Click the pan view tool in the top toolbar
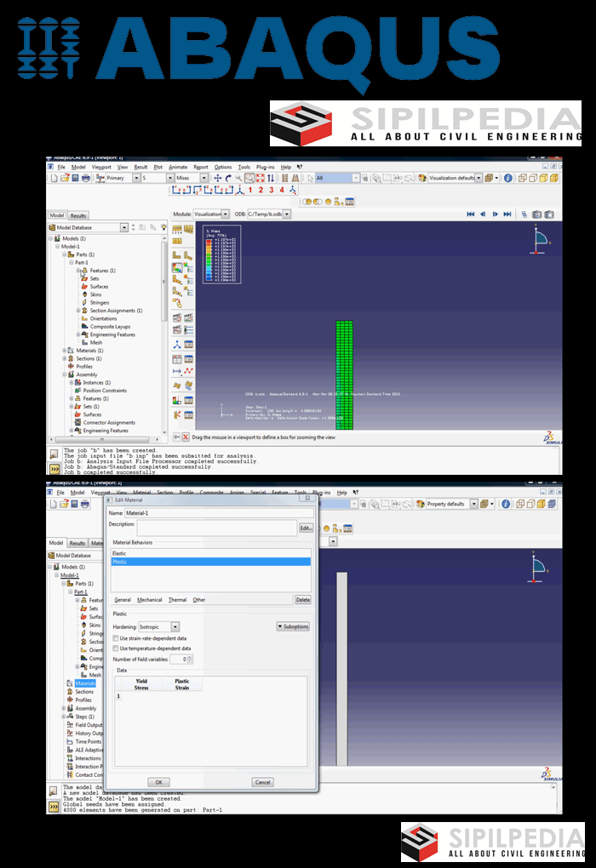The image size is (596, 868). (x=217, y=178)
